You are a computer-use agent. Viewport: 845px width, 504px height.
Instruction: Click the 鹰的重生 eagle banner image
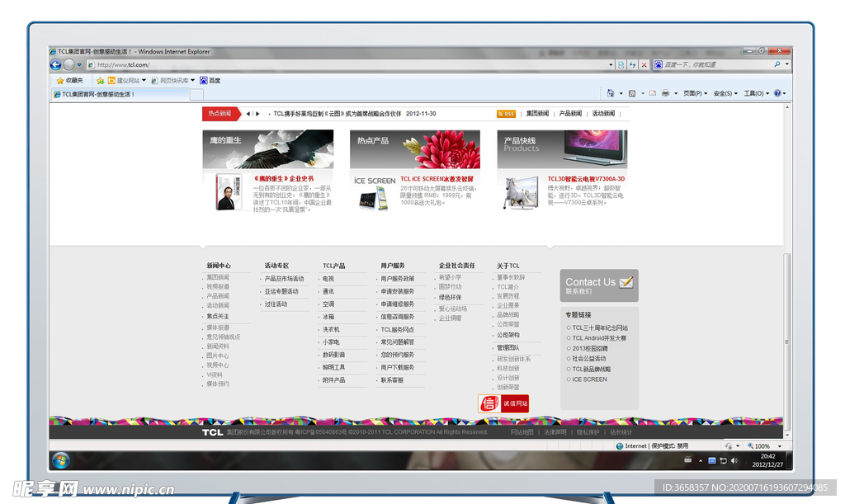268,149
